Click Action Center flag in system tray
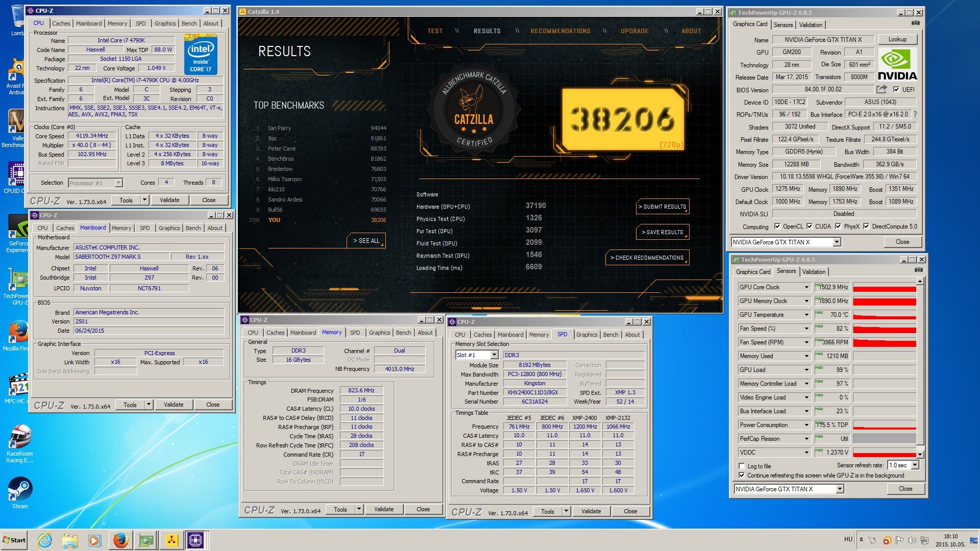The height and width of the screenshot is (551, 980). tap(900, 540)
